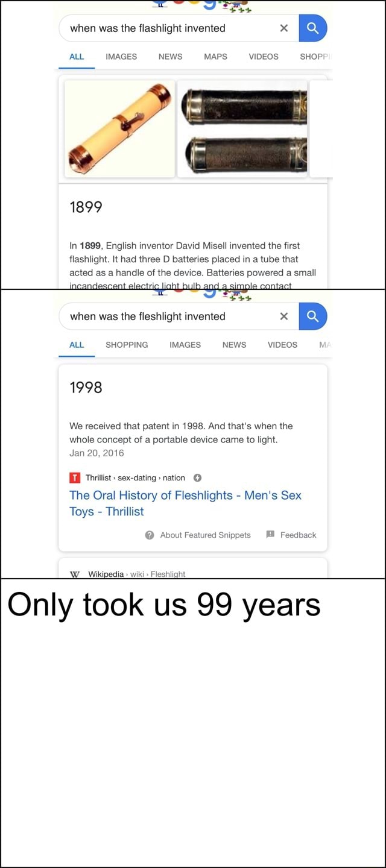
Task: Switch to SHOPPING tab in fleshlight results
Action: click(x=127, y=345)
